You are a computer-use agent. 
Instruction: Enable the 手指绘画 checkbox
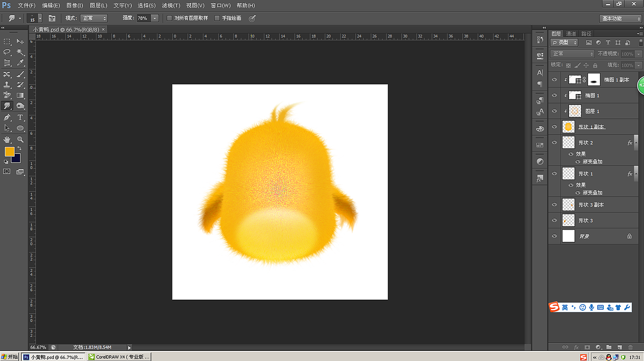click(x=217, y=18)
